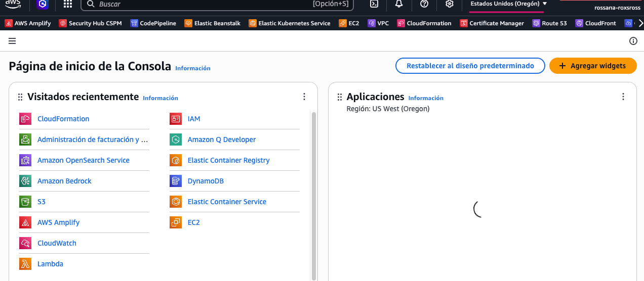Image resolution: width=644 pixels, height=281 pixels.
Task: Open the Elastic Container Registry link
Action: pos(229,160)
